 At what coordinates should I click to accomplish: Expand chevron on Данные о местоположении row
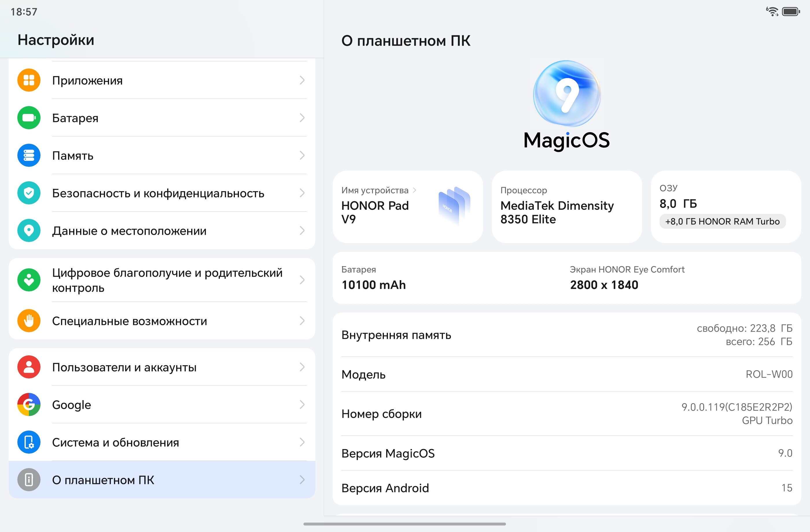(x=302, y=231)
